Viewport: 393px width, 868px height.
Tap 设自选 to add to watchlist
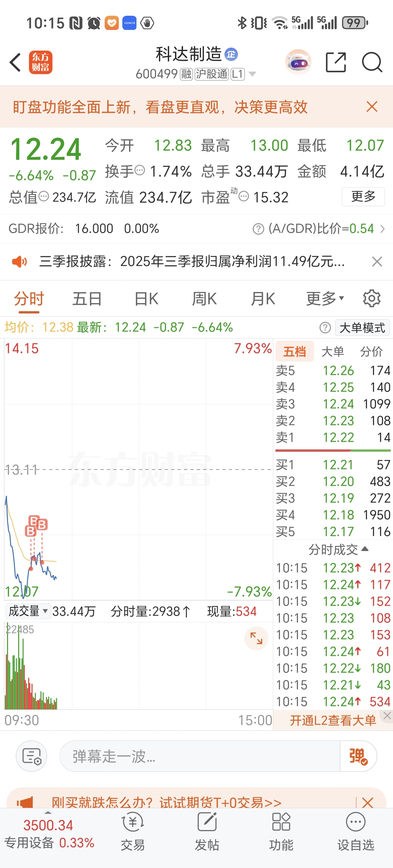click(356, 831)
